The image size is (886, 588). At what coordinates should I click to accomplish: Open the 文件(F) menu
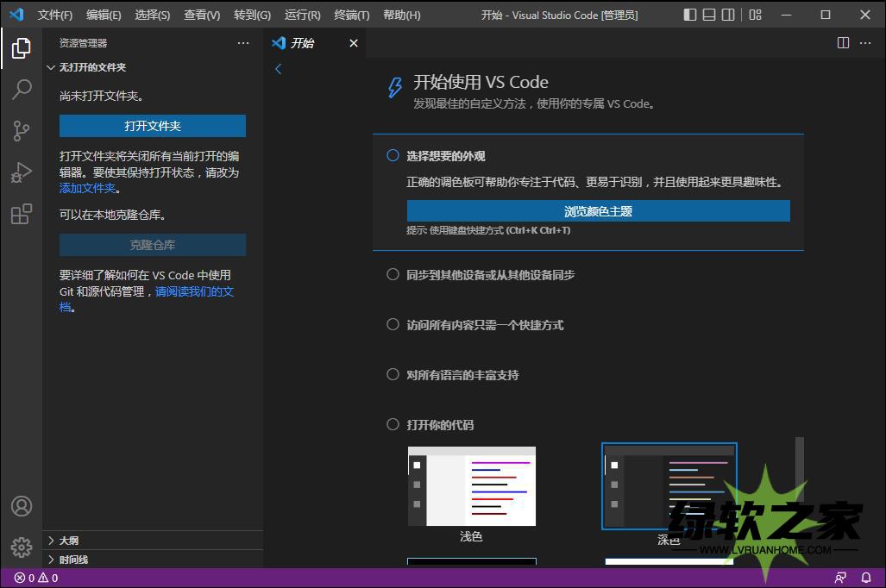[x=55, y=15]
